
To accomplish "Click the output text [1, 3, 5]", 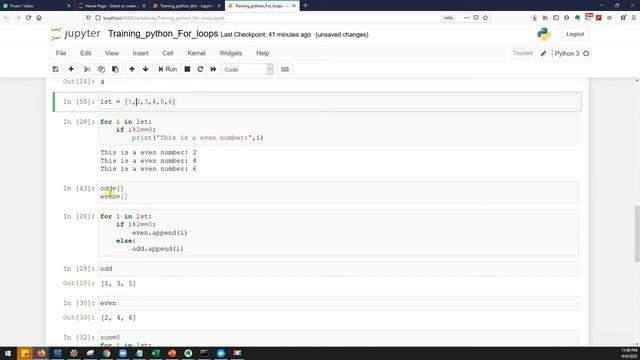I will [118, 283].
